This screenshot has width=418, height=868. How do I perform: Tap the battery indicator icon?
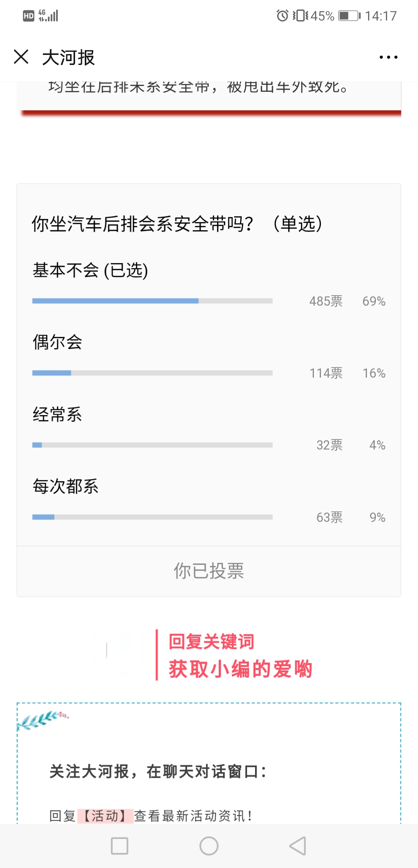click(x=349, y=16)
